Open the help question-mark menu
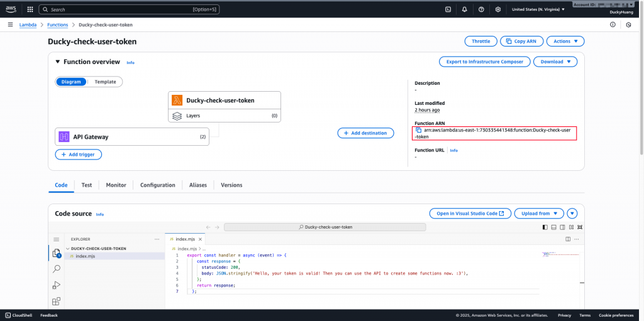644x321 pixels. tap(481, 9)
